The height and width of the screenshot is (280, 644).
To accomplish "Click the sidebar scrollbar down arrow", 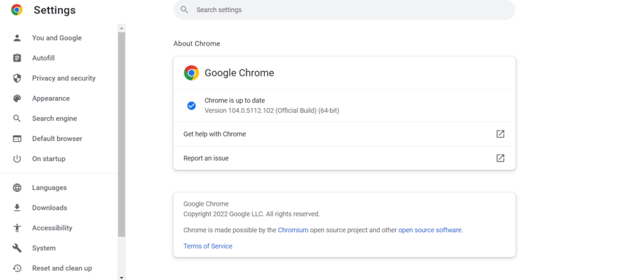I will click(121, 277).
